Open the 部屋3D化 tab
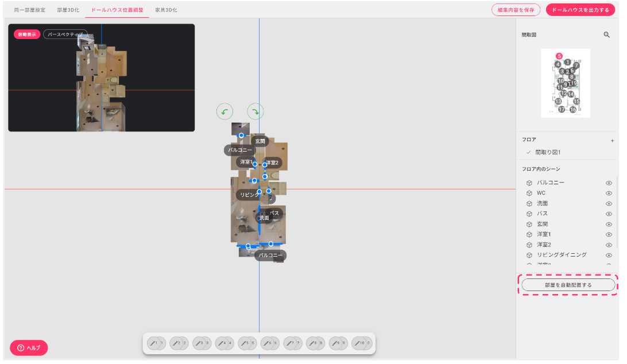Image resolution: width=627 pixels, height=364 pixels. [68, 10]
